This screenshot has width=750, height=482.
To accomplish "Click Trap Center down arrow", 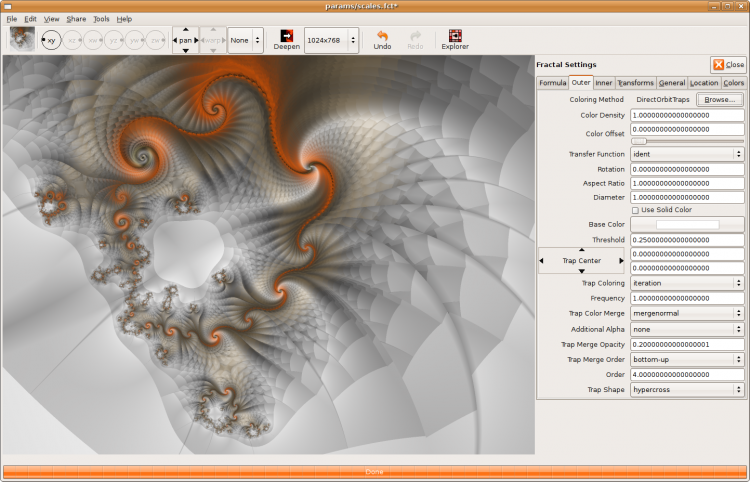I will tap(581, 271).
